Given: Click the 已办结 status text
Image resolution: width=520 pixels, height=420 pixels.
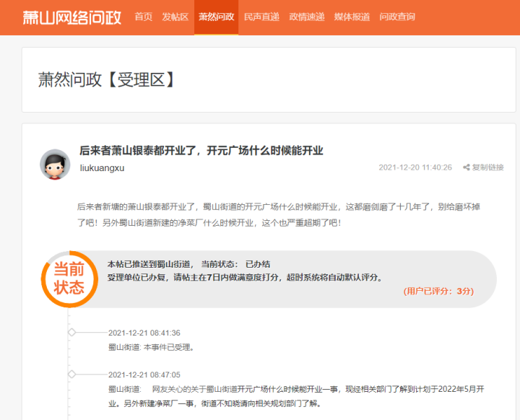Looking at the screenshot, I should tap(258, 264).
